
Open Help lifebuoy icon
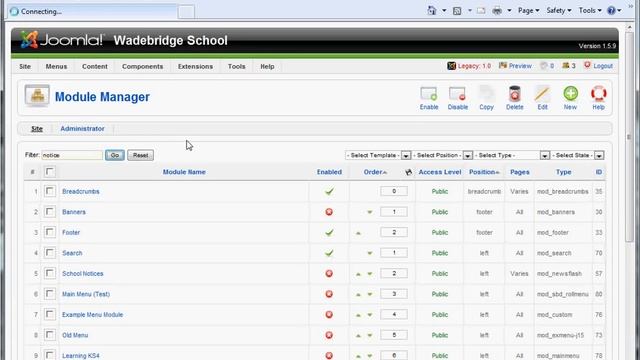598,93
